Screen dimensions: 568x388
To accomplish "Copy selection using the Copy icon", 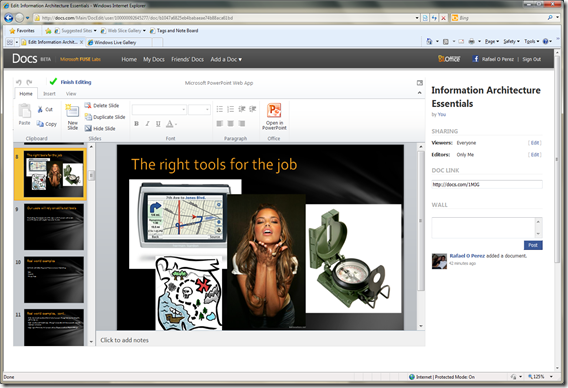I will tap(46, 124).
